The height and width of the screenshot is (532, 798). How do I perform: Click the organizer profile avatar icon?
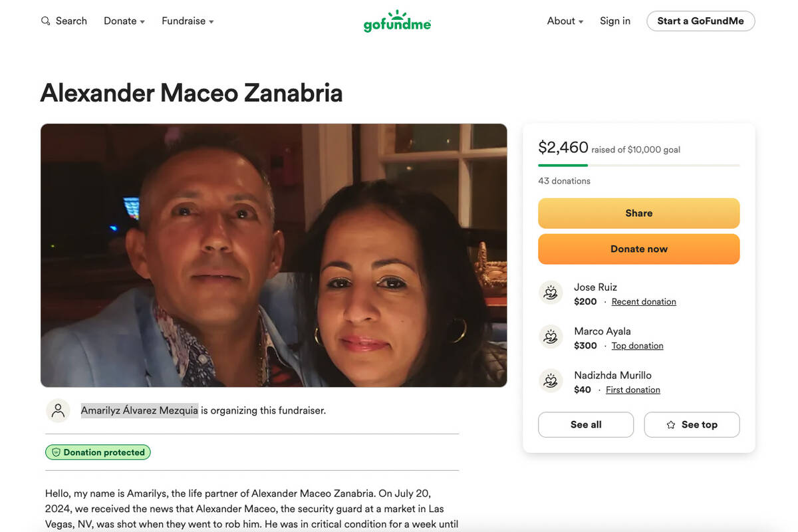pos(58,410)
